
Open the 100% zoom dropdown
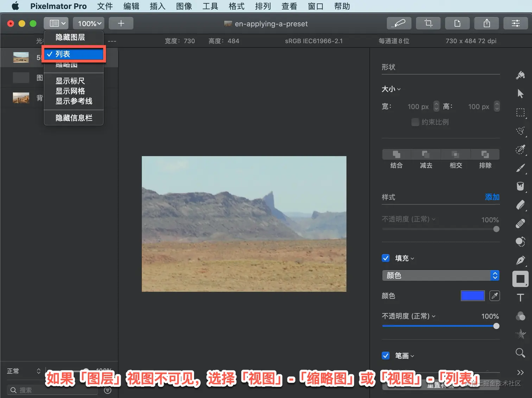tap(89, 23)
